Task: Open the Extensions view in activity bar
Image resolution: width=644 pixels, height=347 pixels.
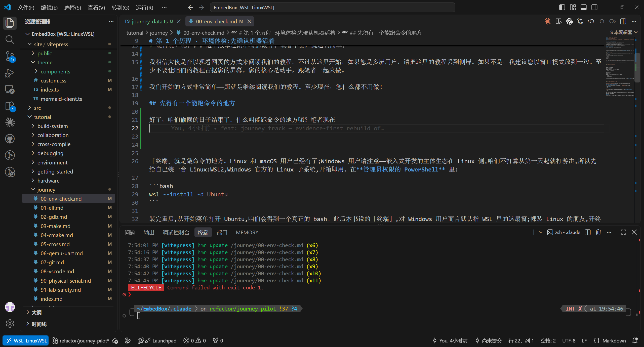Action: click(x=10, y=106)
